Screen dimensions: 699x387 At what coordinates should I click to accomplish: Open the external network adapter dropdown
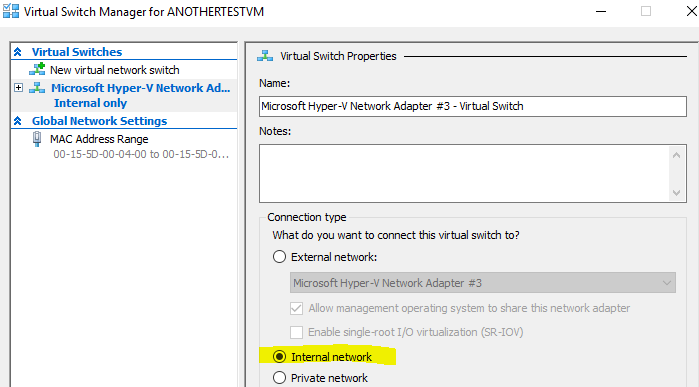(x=483, y=283)
